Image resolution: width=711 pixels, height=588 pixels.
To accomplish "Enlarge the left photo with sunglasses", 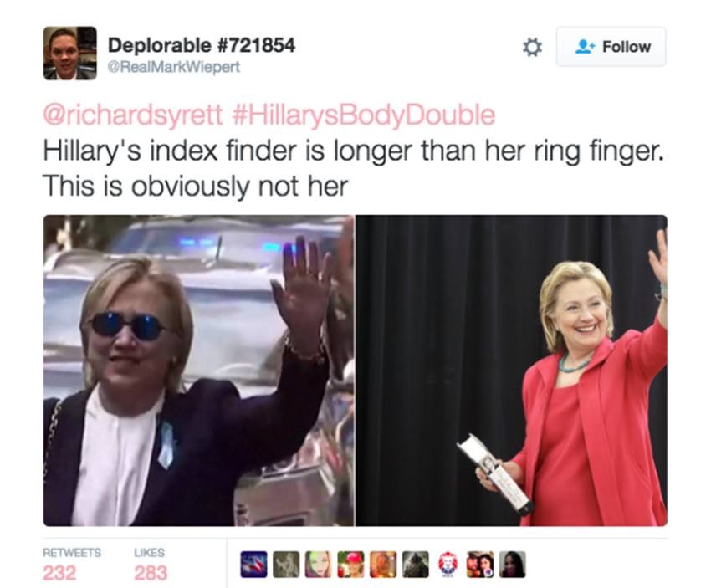I will (x=198, y=371).
